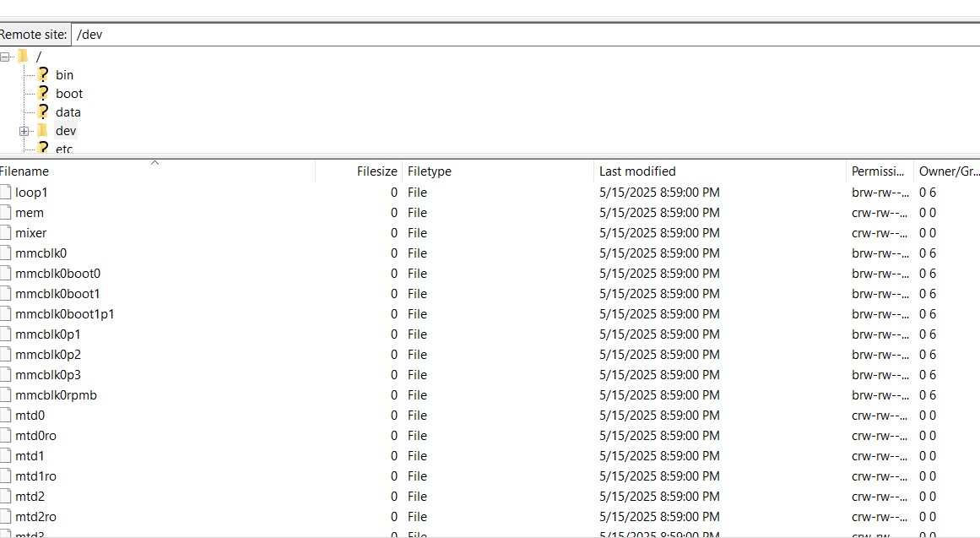The image size is (980, 538).
Task: Select the mmcblk0rpmb filename
Action: pyautogui.click(x=56, y=394)
